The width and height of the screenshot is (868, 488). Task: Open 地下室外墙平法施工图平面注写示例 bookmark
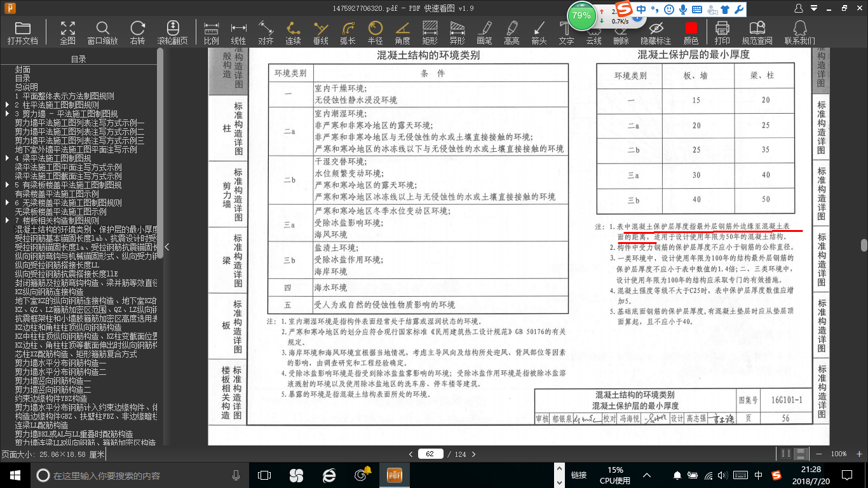pos(76,149)
